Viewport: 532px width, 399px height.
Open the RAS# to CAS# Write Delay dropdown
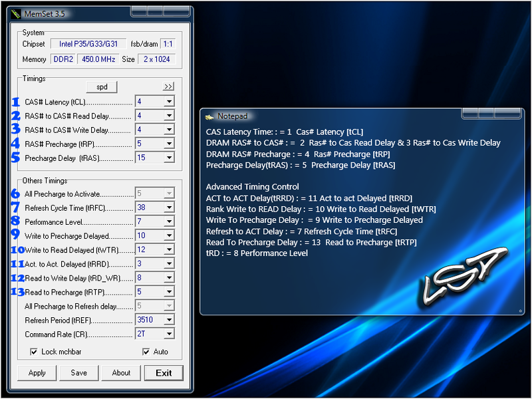[169, 129]
